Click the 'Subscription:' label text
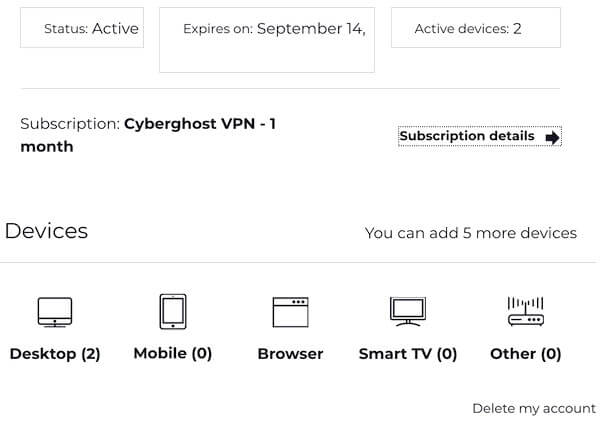600x421 pixels. (70, 124)
